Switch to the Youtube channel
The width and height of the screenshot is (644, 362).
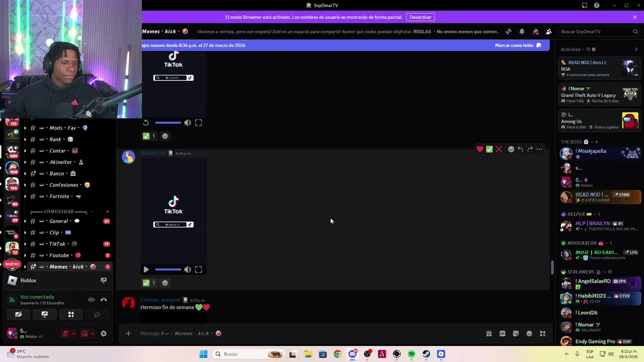[70, 255]
